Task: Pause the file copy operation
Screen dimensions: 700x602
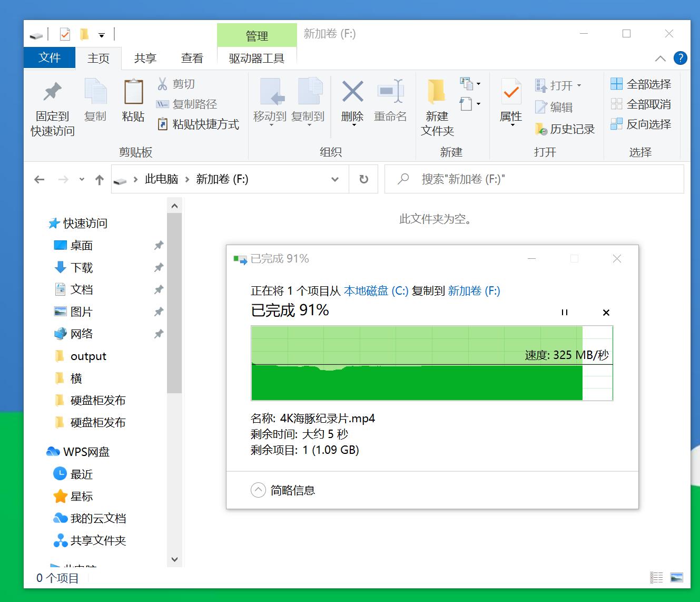Action: coord(563,312)
